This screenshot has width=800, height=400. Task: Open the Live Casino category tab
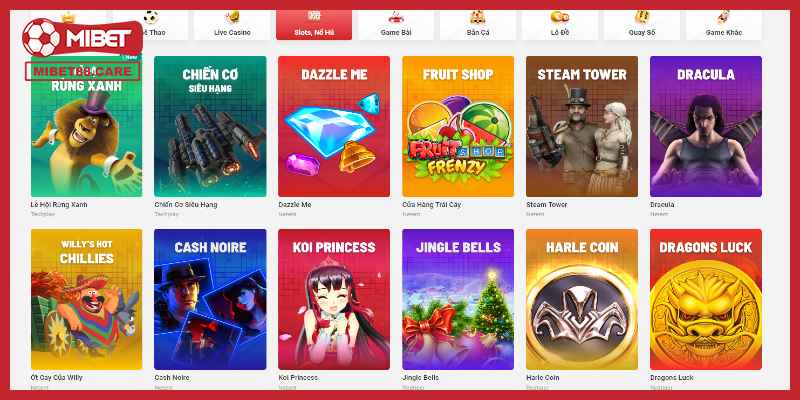coord(232,25)
